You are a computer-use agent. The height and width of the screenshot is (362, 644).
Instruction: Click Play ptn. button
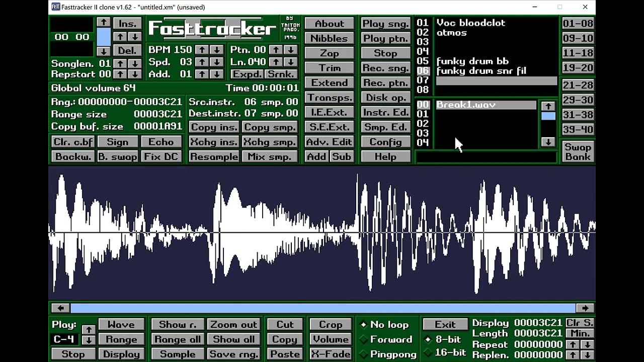pyautogui.click(x=385, y=38)
